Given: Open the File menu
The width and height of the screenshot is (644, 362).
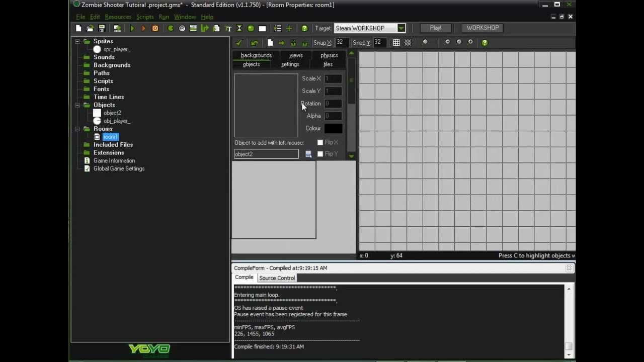Looking at the screenshot, I should pyautogui.click(x=80, y=17).
